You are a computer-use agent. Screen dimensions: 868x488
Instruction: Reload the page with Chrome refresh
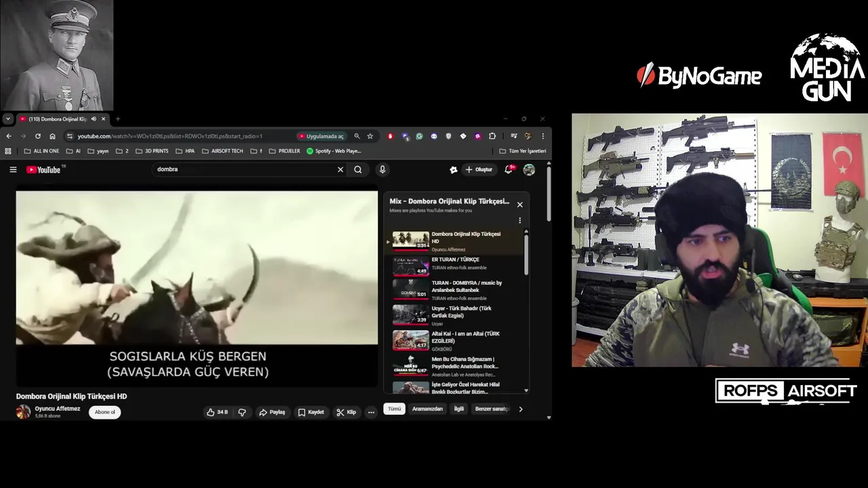tap(38, 136)
